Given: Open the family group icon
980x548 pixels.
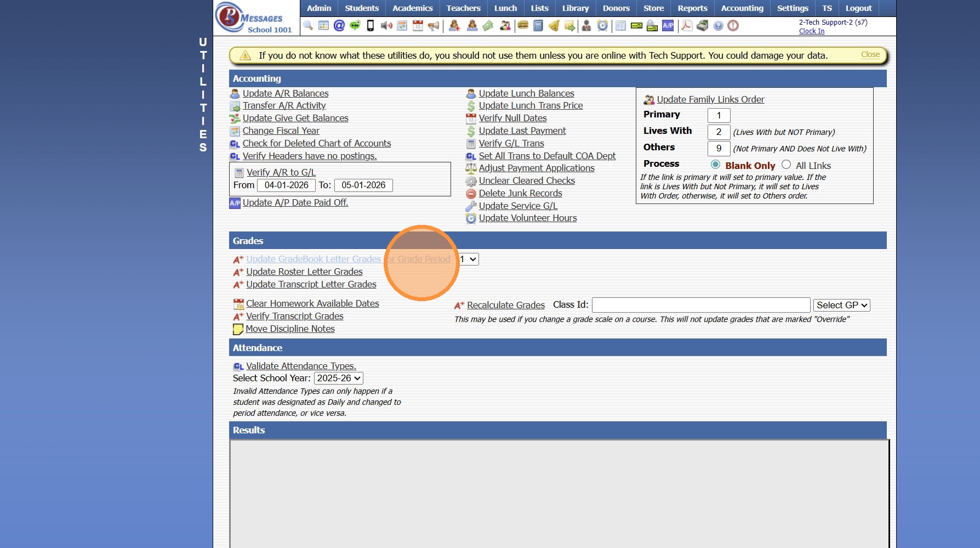Looking at the screenshot, I should point(505,26).
